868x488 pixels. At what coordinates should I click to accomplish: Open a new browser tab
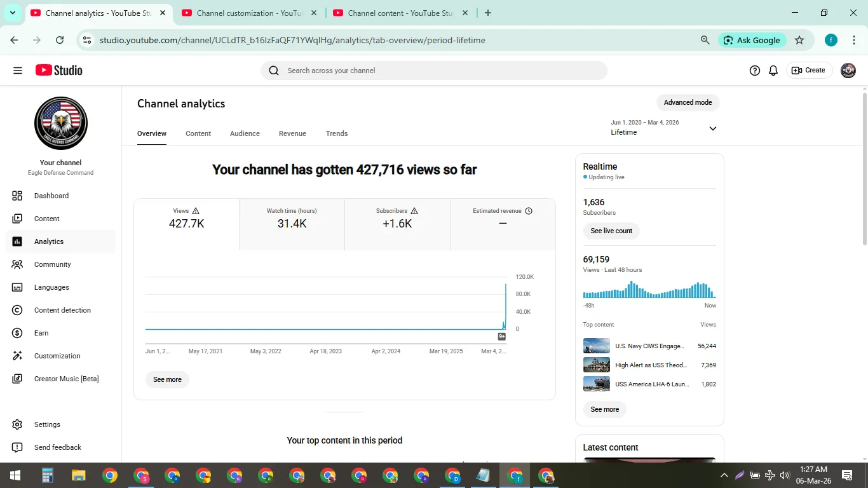point(488,13)
